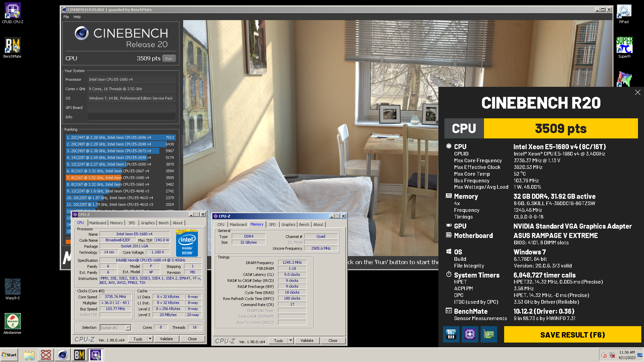Screen dimensions: 644x362
Task: Click the red atom icon on taskbar
Action: (46, 355)
